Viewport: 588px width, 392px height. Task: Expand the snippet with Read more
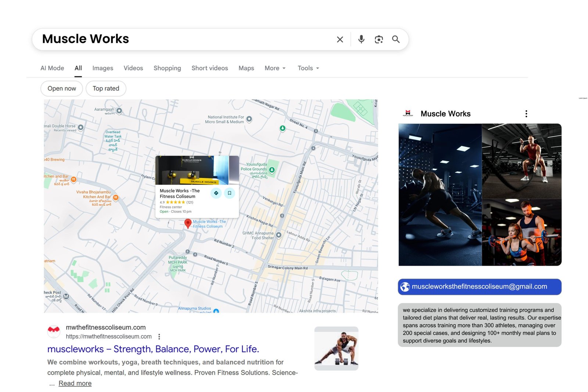point(75,383)
